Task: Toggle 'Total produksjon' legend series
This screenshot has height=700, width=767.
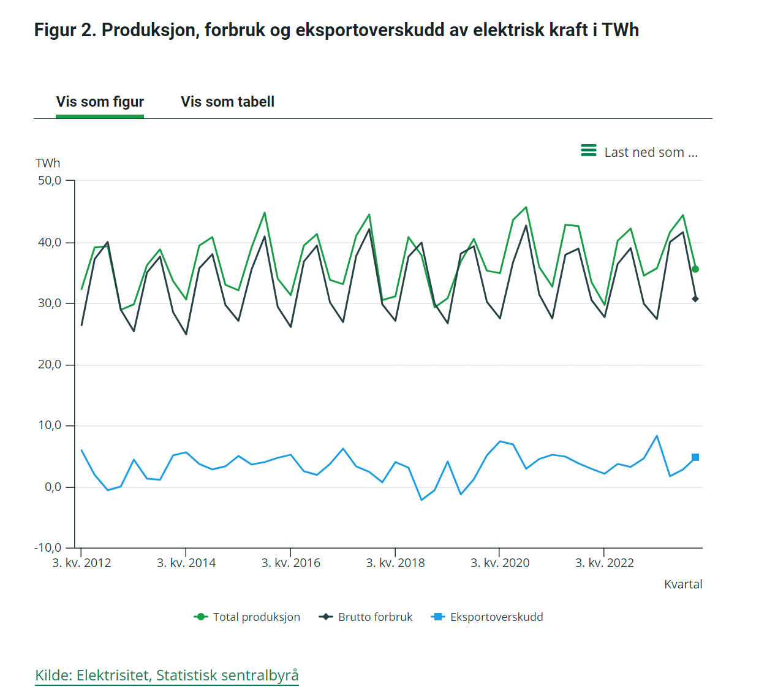Action: point(247,617)
